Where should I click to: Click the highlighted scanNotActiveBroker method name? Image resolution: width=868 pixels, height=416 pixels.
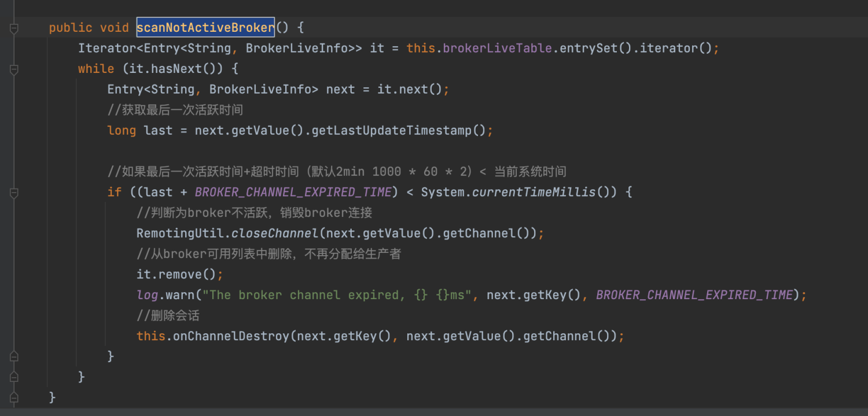point(205,27)
